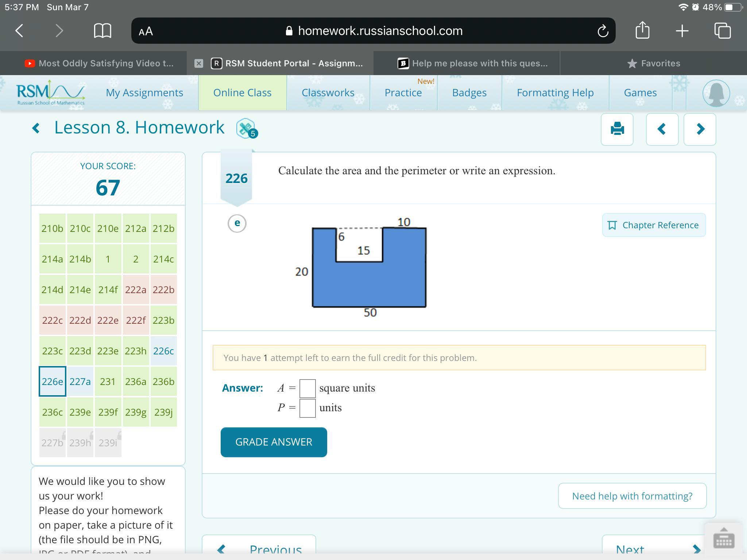The image size is (747, 560).
Task: Select problem 222a in the score grid
Action: (136, 289)
